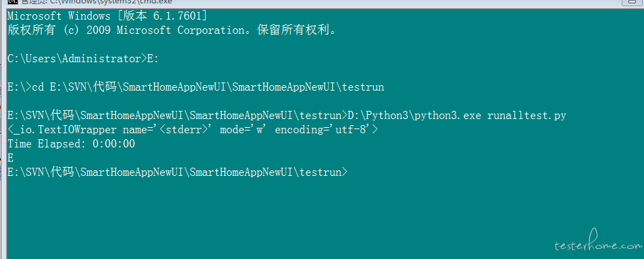644x259 pixels.
Task: Click the Time Elapsed: 0:00:00 line
Action: click(x=72, y=144)
